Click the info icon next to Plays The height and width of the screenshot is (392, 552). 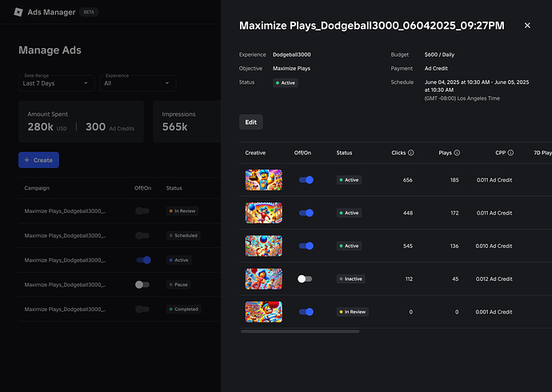pyautogui.click(x=457, y=153)
